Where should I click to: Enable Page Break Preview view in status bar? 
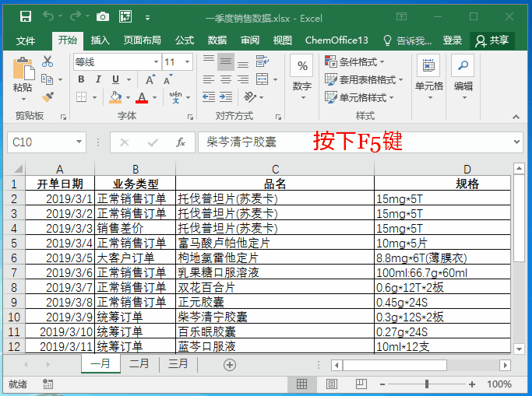pyautogui.click(x=361, y=384)
